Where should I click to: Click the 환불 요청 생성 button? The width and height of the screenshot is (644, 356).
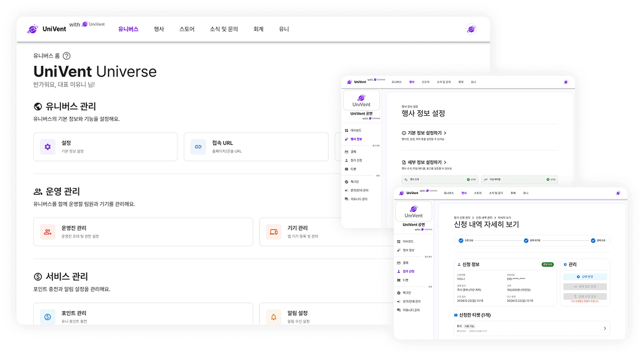coord(585,297)
